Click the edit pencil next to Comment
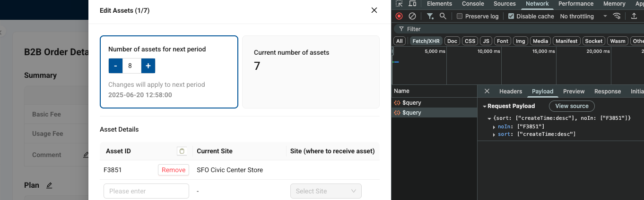The height and width of the screenshot is (200, 644). coord(86,155)
